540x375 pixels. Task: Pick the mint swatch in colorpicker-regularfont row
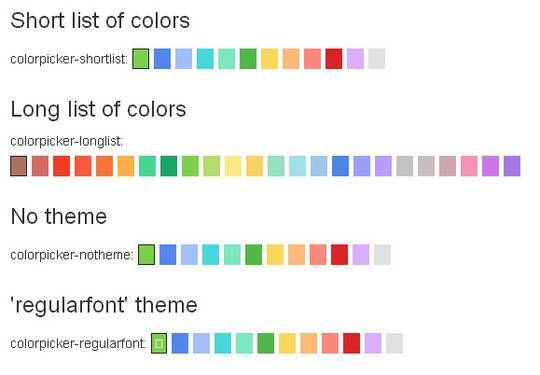click(x=245, y=343)
